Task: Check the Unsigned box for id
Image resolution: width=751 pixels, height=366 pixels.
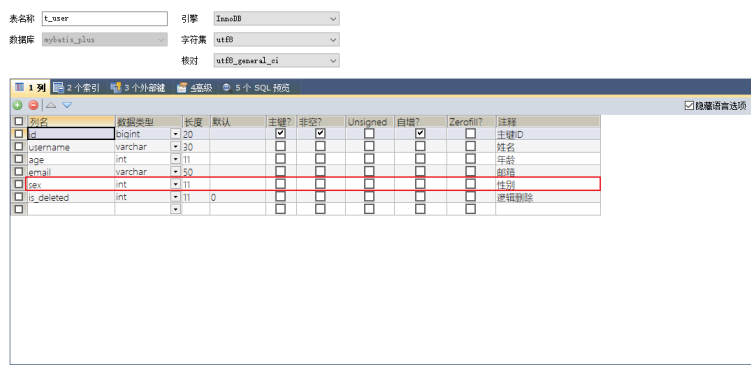Action: pos(369,133)
